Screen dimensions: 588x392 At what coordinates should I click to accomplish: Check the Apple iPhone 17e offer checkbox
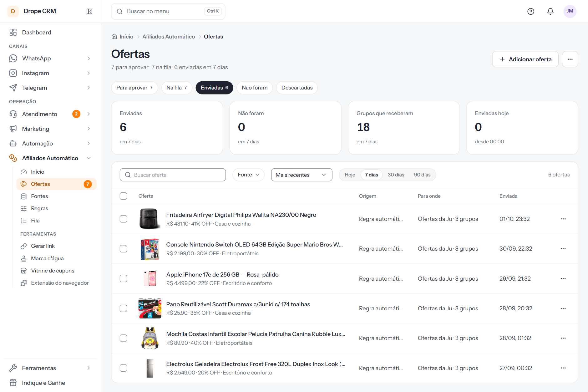point(124,278)
